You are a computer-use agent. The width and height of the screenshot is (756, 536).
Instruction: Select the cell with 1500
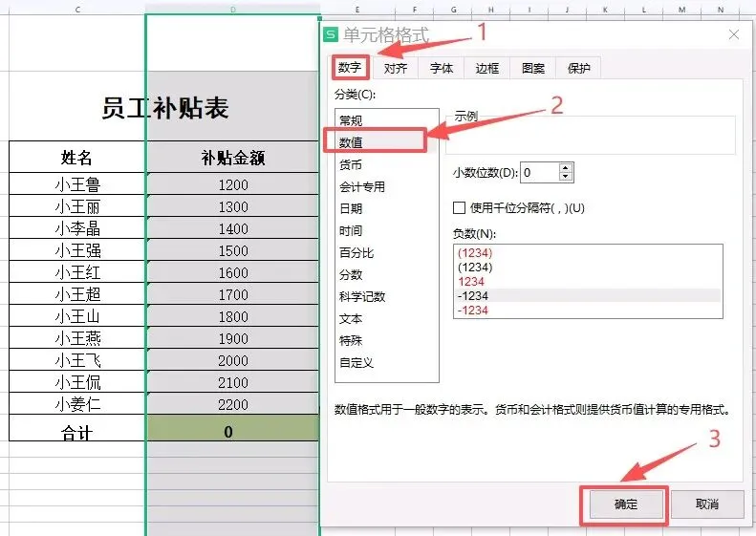[x=233, y=250]
